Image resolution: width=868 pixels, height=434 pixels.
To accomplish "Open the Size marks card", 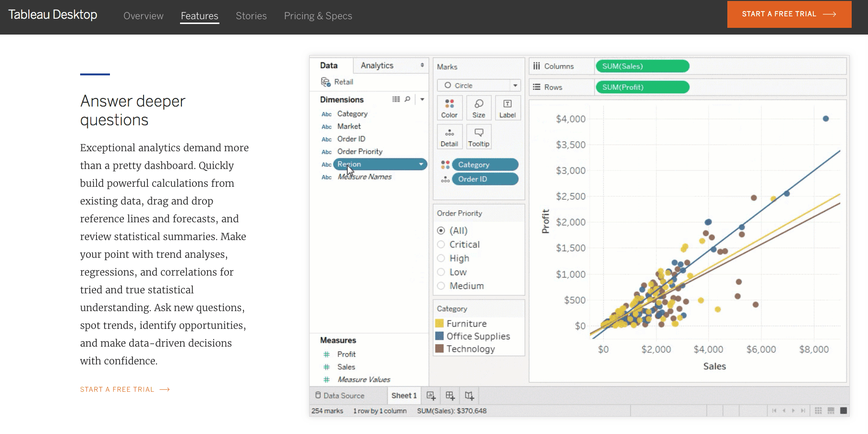I will [479, 108].
